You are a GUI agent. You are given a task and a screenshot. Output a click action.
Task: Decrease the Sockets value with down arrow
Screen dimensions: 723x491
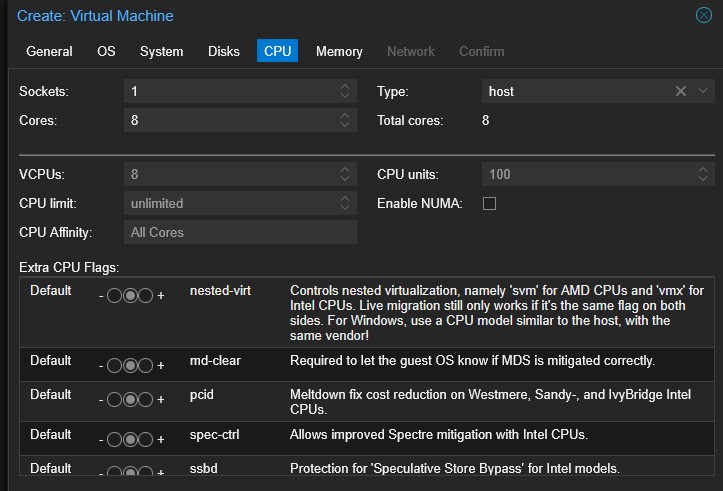pos(345,96)
